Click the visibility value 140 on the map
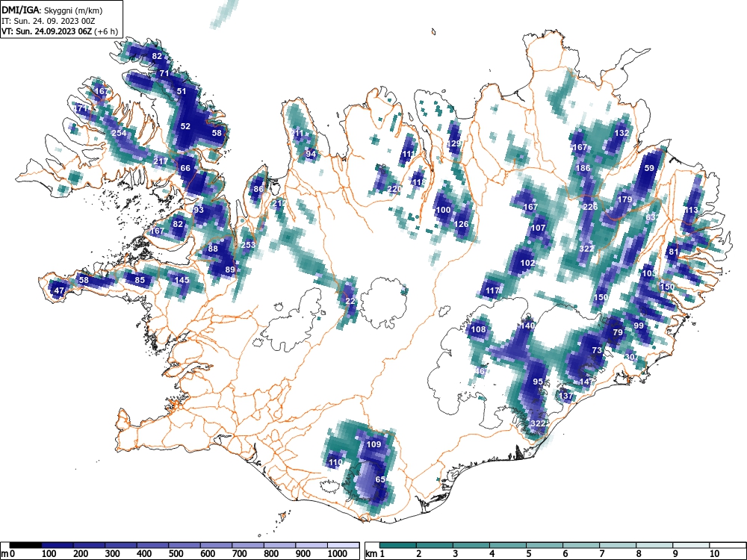The height and width of the screenshot is (560, 747). tap(527, 326)
